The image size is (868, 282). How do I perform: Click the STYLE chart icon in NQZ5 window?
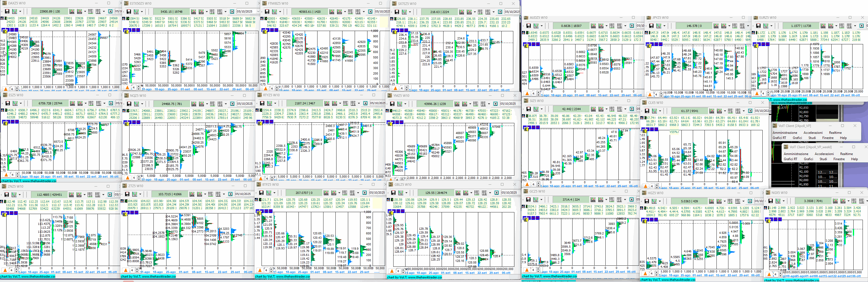pos(202,104)
